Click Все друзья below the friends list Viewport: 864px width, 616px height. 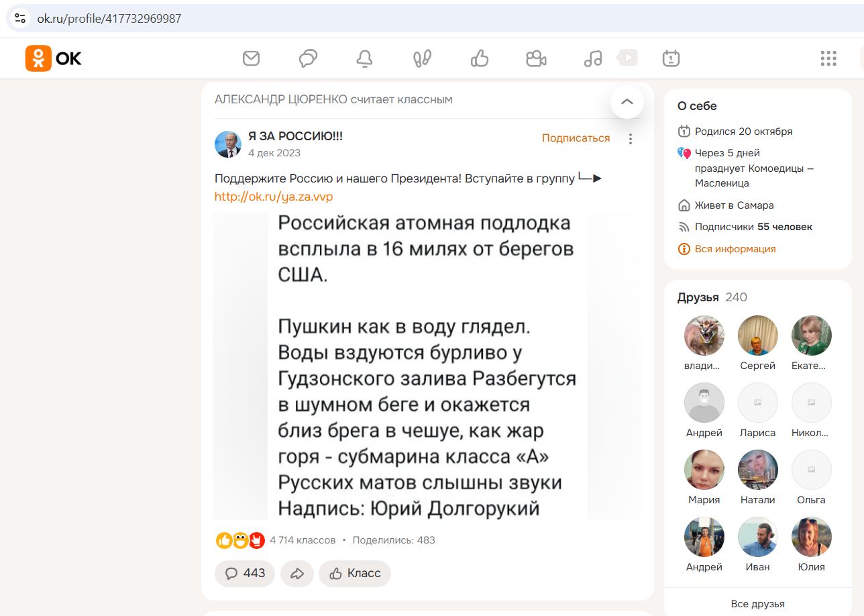pos(757,603)
